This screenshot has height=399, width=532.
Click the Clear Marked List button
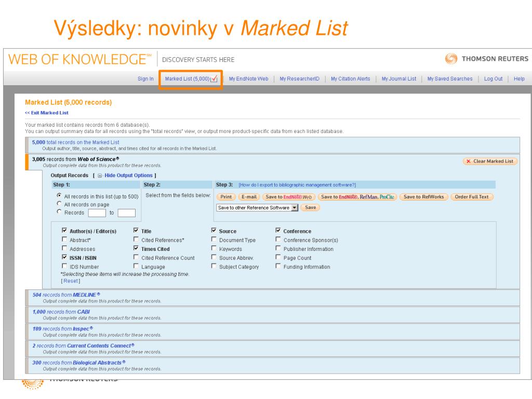[x=490, y=161]
